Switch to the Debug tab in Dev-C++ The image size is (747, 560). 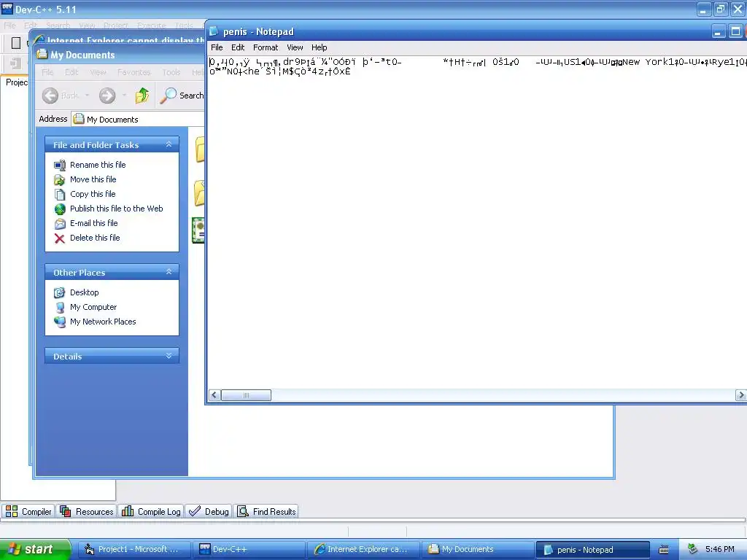pos(209,511)
